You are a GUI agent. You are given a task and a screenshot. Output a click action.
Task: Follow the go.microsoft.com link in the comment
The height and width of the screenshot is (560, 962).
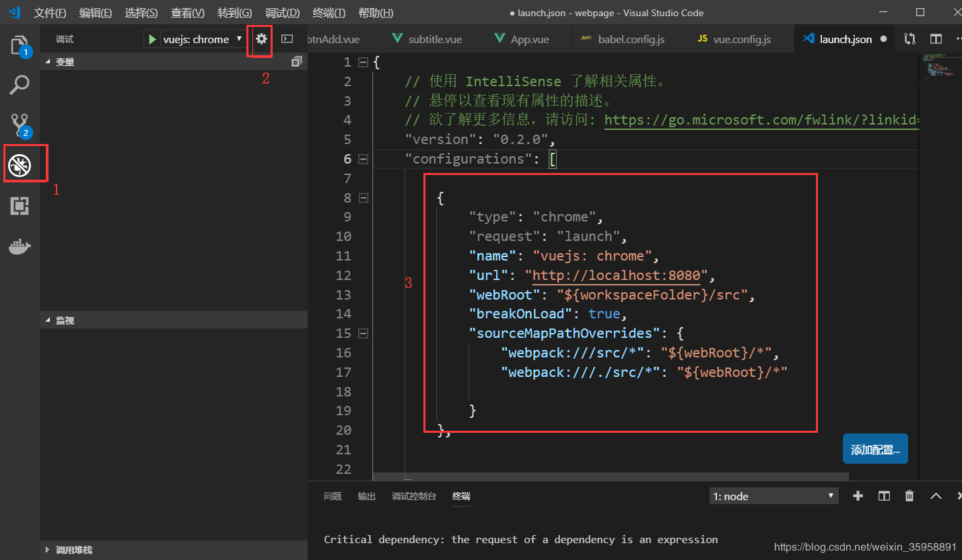[761, 120]
